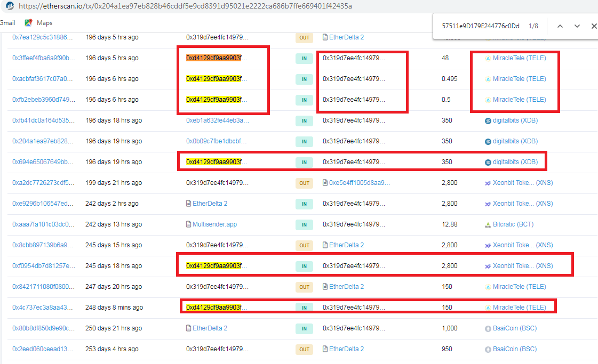Open digitalbits (XDB) token in 0x694e65067649bb row
This screenshot has height=364, width=598.
point(515,162)
